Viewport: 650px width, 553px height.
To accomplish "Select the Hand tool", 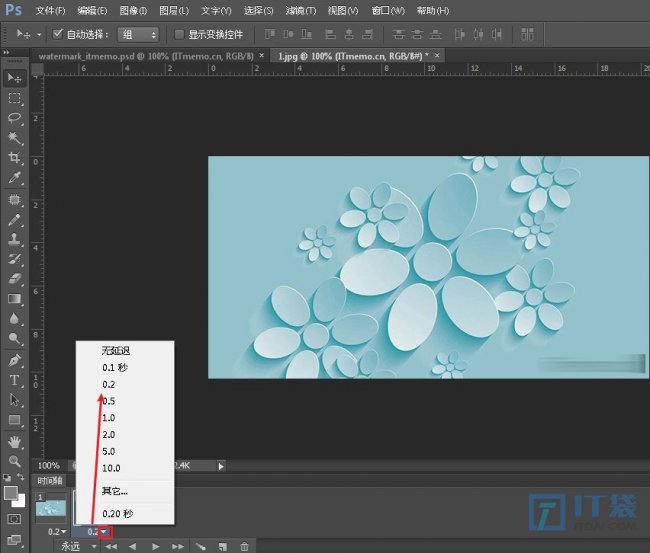I will [x=14, y=442].
